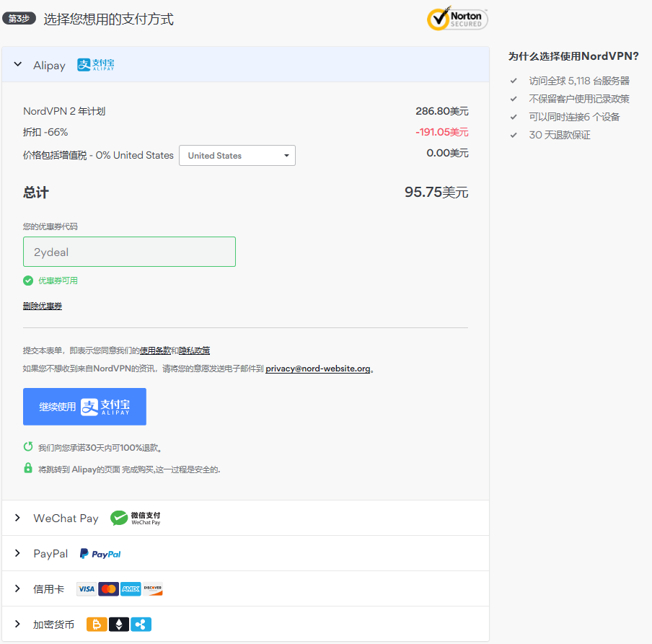This screenshot has width=652, height=644.
Task: Click the Bitcoin icon
Action: coord(97,625)
